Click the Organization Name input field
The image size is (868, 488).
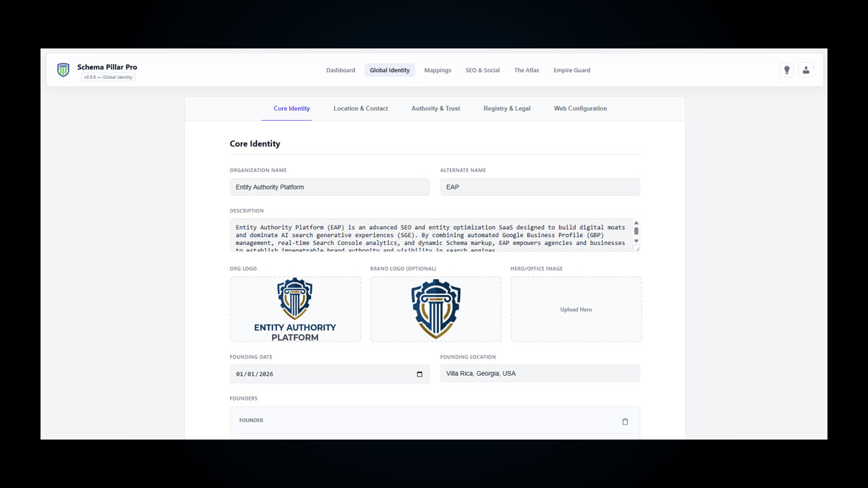coord(329,187)
